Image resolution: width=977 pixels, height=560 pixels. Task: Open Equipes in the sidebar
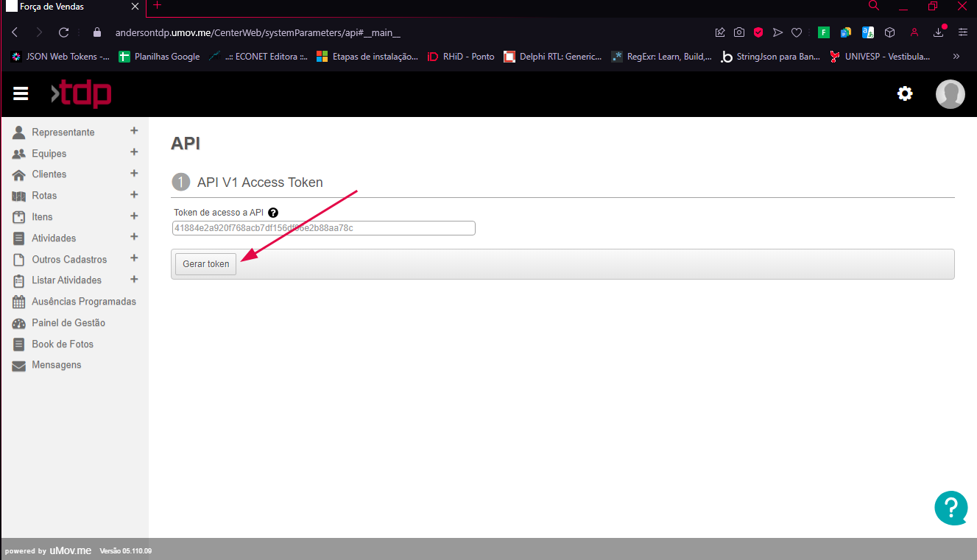pos(49,154)
